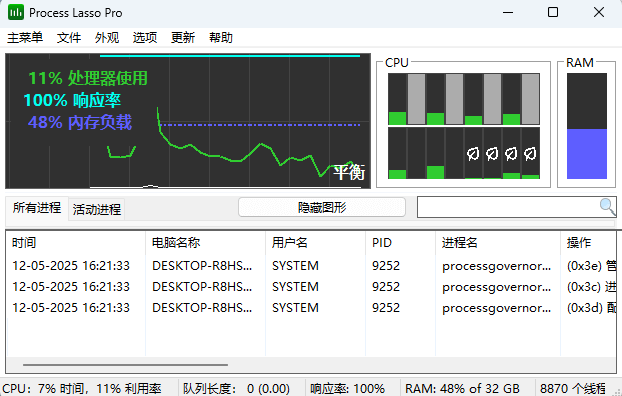The width and height of the screenshot is (622, 396).
Task: Sort by the 用户名 column header
Action: point(315,242)
